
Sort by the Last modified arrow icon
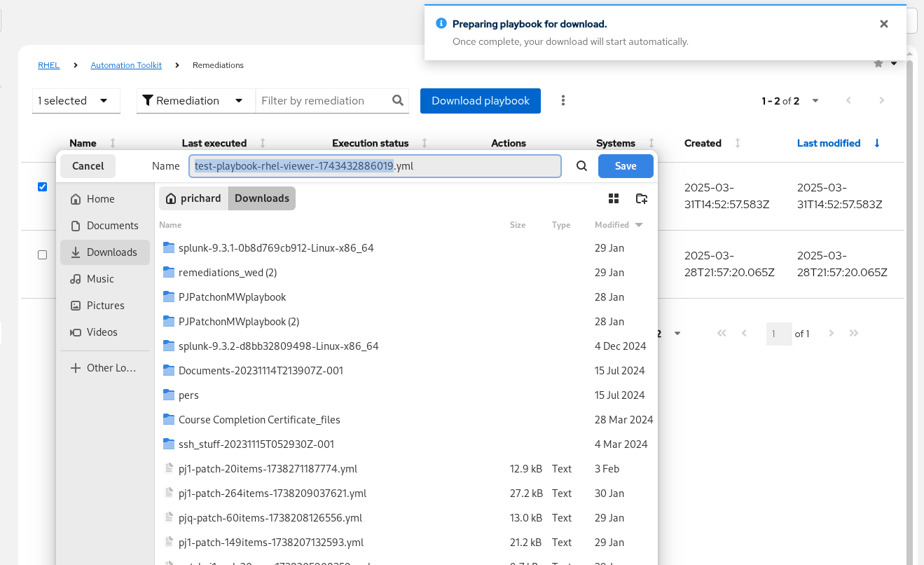(x=877, y=143)
